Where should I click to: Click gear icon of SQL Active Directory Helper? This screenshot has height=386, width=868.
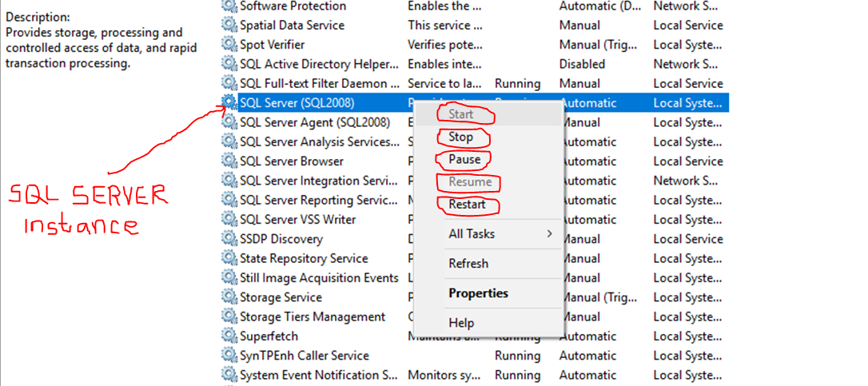click(x=229, y=64)
